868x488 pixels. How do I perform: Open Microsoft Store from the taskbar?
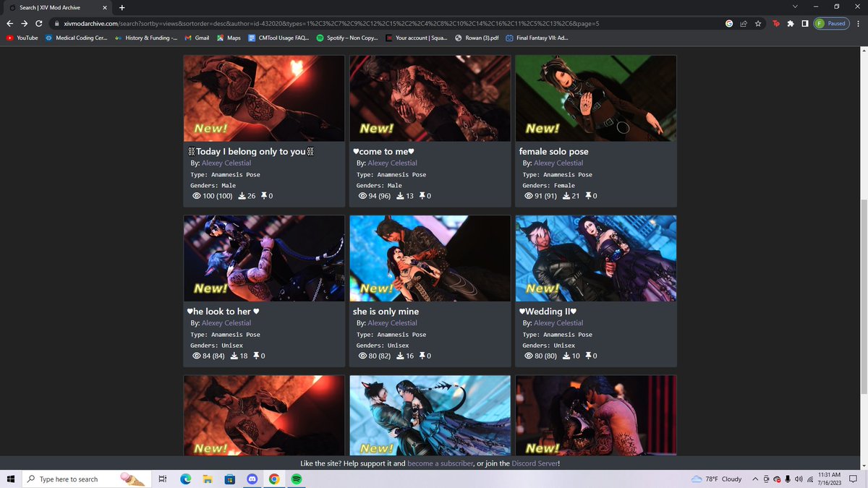pyautogui.click(x=229, y=479)
